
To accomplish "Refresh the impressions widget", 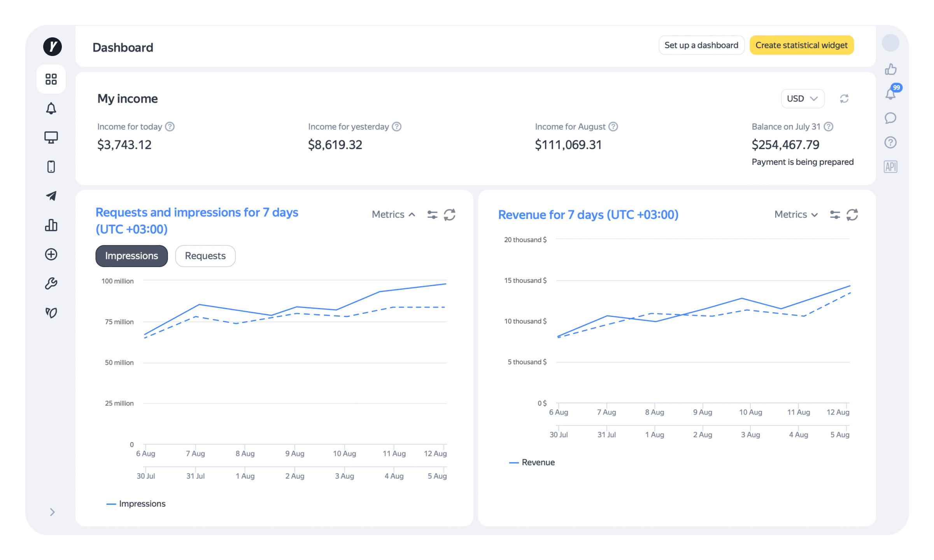I will pos(450,214).
